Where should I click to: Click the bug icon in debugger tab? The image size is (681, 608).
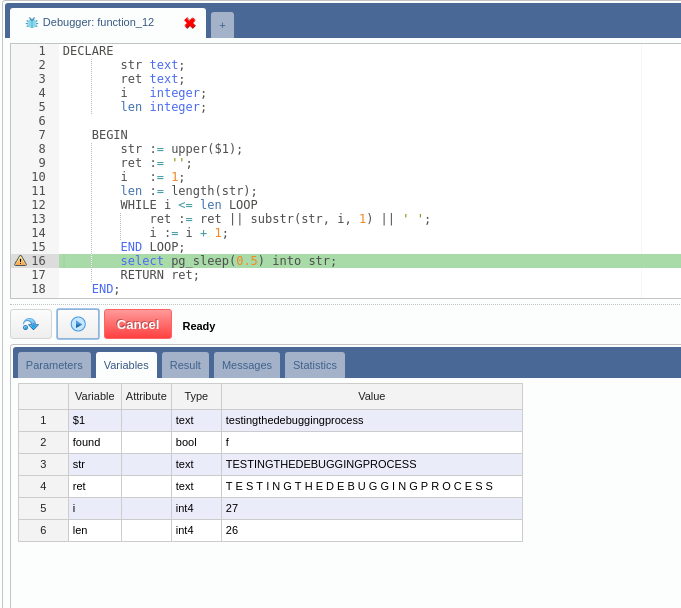click(32, 23)
